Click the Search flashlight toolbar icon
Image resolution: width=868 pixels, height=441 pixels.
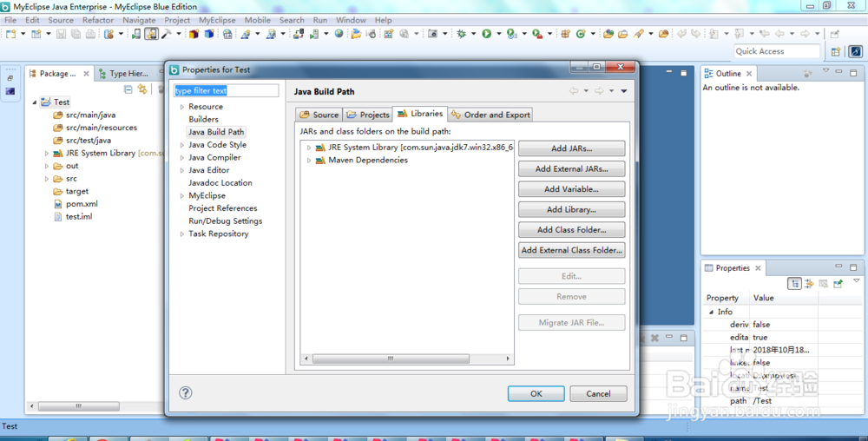(638, 34)
